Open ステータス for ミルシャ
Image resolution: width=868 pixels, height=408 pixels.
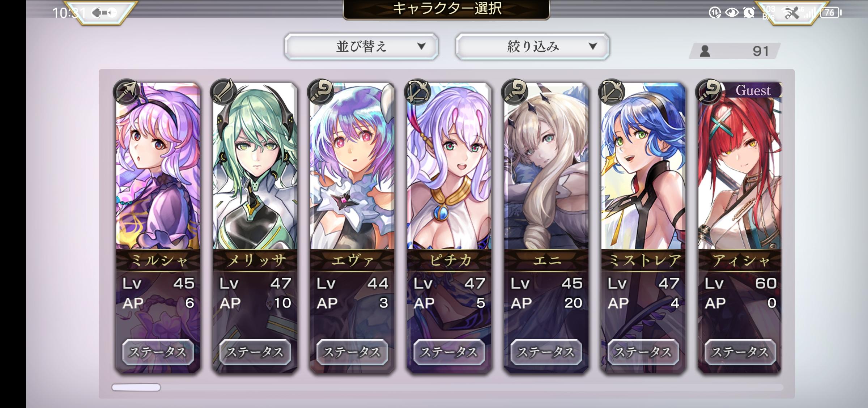coord(158,352)
